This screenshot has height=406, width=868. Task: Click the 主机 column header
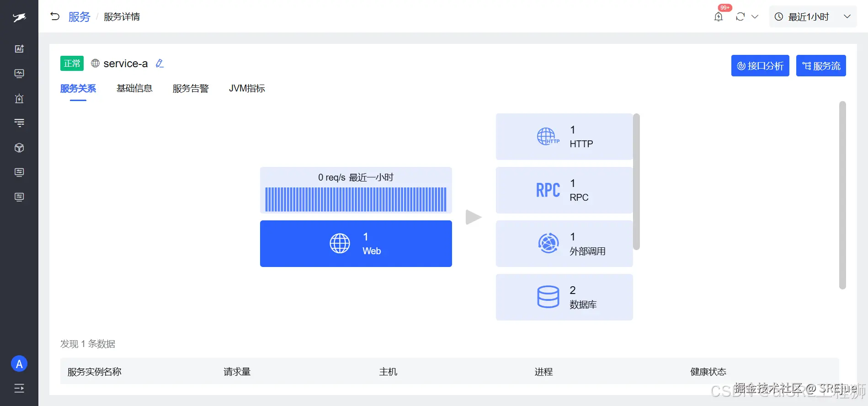(x=388, y=372)
